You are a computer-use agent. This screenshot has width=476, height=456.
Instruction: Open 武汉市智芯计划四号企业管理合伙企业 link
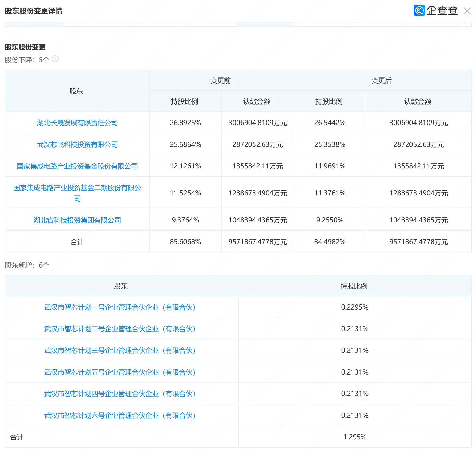[120, 394]
